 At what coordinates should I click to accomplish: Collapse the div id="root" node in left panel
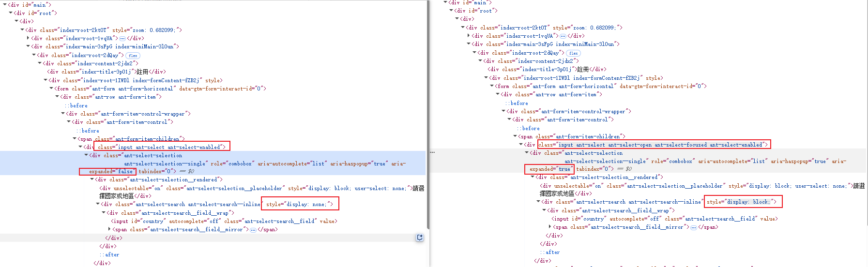pos(11,13)
